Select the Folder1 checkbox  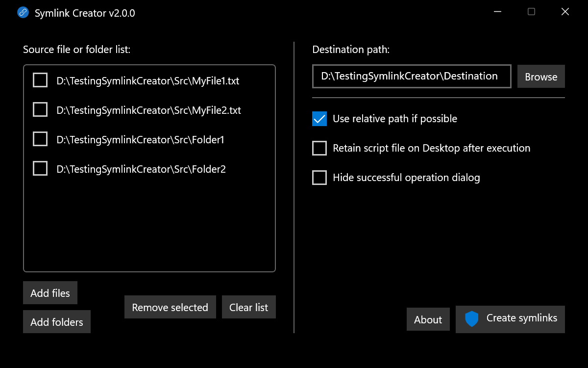point(40,139)
